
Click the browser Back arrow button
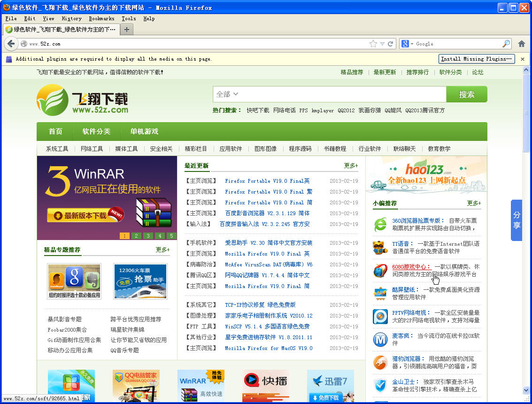[x=11, y=44]
